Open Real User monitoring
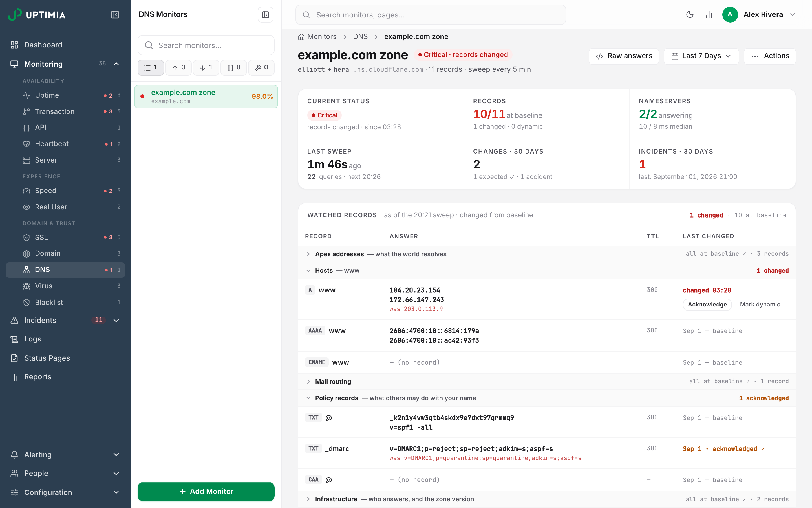This screenshot has height=508, width=812. [x=65, y=207]
